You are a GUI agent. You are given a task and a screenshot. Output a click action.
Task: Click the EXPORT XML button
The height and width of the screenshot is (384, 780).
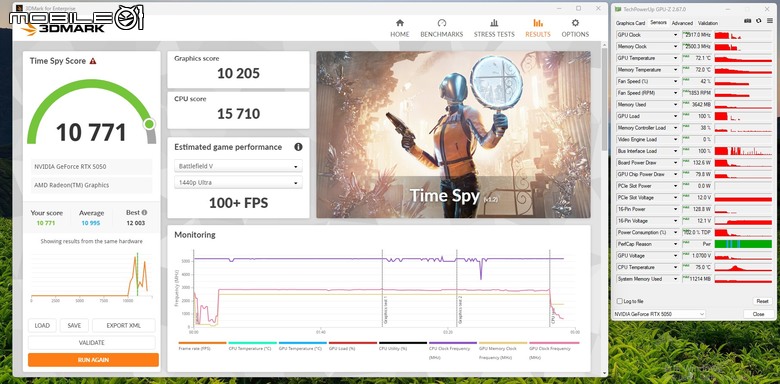tap(124, 325)
